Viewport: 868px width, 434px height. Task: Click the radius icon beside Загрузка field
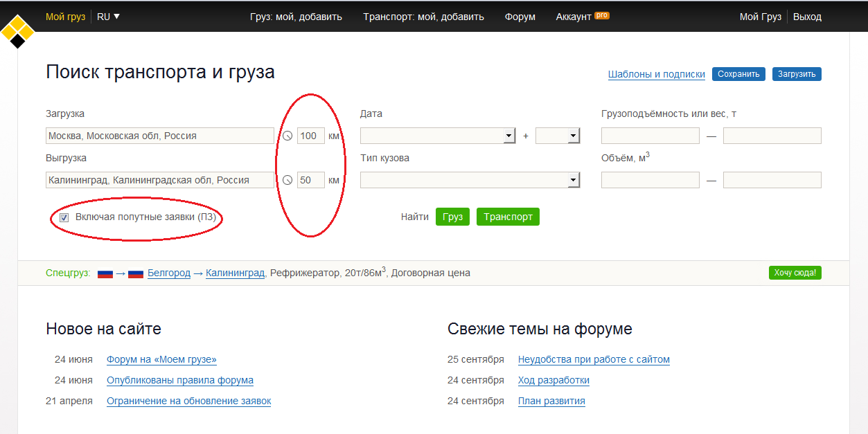point(287,136)
